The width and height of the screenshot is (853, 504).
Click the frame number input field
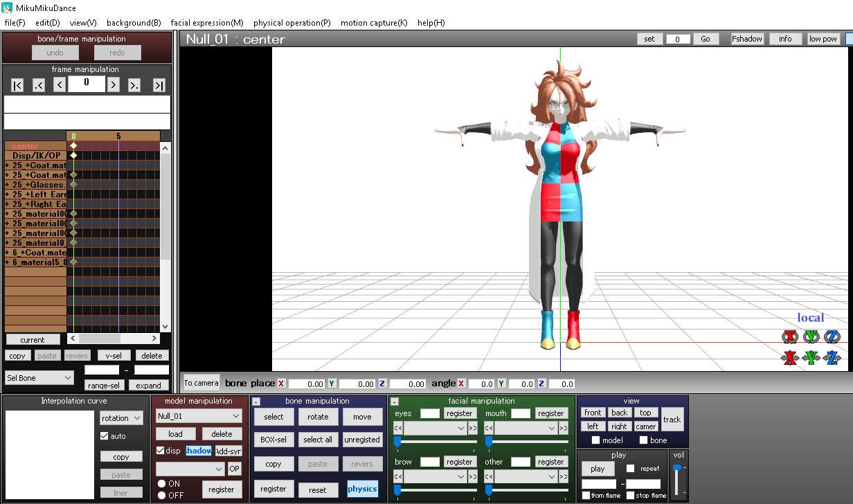click(x=86, y=83)
